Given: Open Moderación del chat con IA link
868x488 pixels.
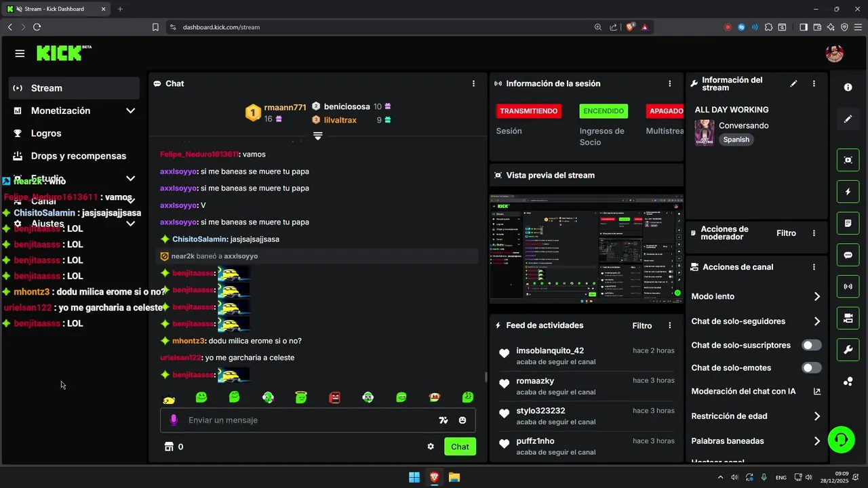Looking at the screenshot, I should (x=755, y=392).
